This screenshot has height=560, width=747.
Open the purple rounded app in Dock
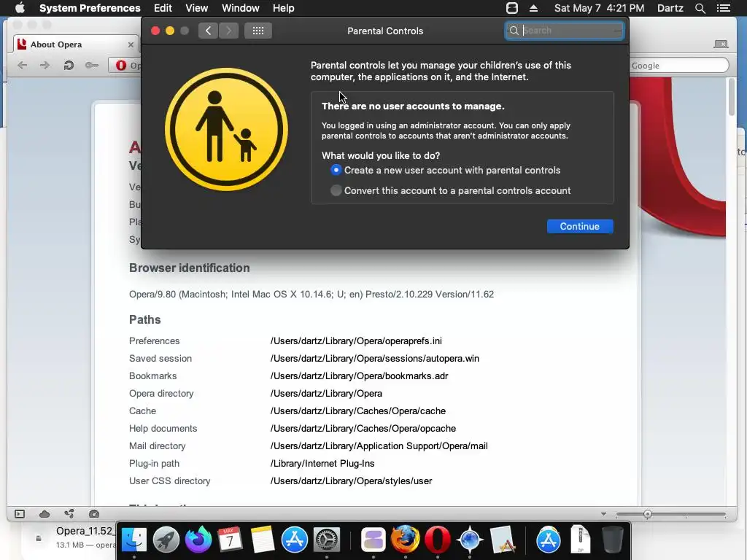(x=373, y=540)
